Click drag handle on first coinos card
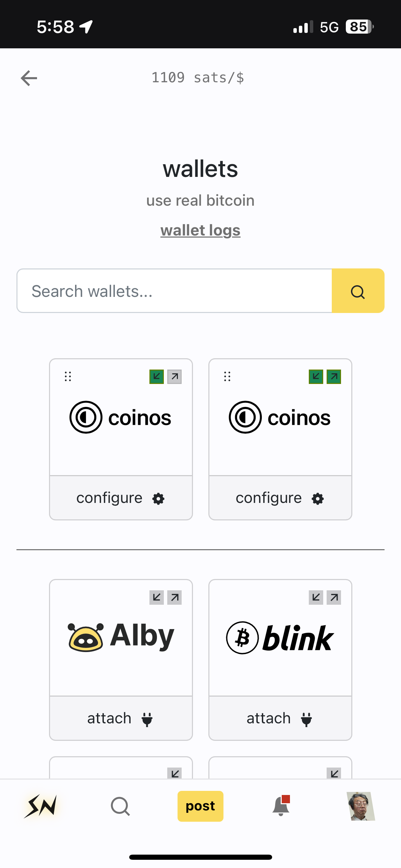 [68, 376]
